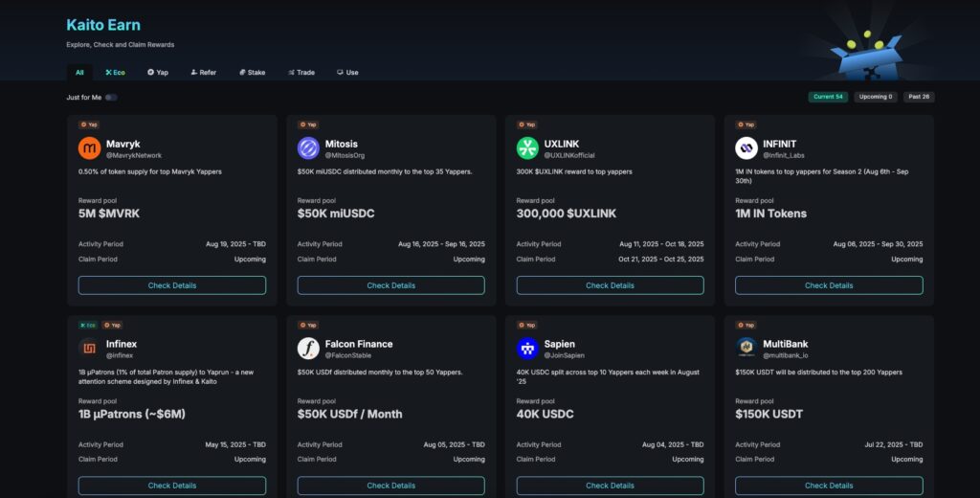Open the @infinex handle
The width and height of the screenshot is (980, 498).
point(120,355)
